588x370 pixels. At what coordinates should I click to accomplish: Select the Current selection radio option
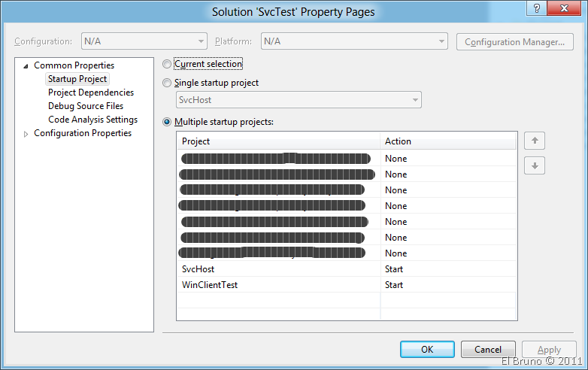[x=168, y=65]
